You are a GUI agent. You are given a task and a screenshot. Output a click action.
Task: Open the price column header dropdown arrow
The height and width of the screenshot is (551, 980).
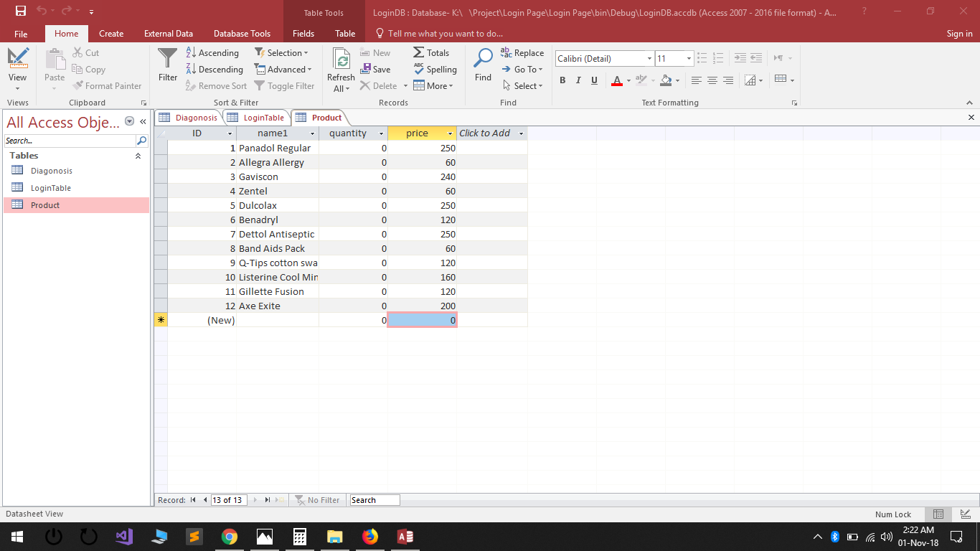(x=450, y=133)
